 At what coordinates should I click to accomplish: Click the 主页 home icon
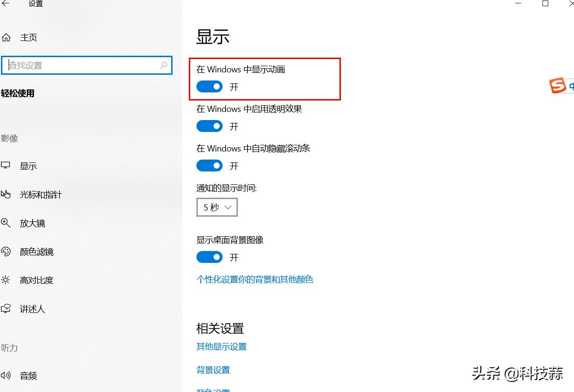[6, 37]
